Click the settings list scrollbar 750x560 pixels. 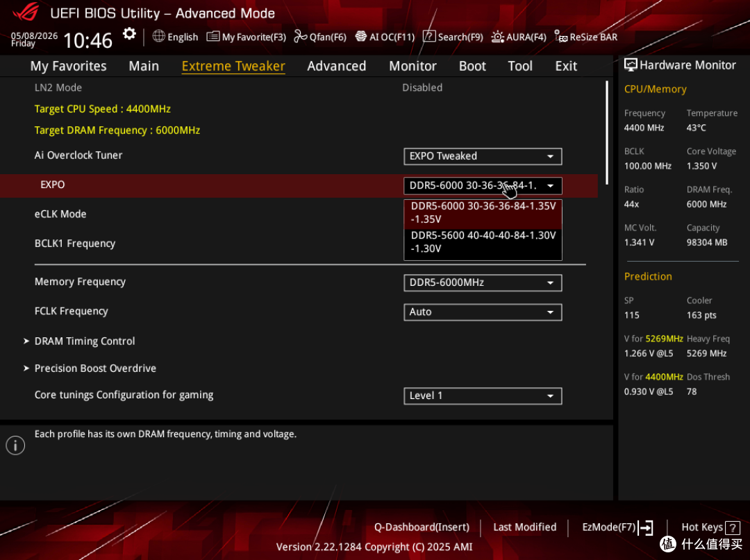[x=607, y=133]
